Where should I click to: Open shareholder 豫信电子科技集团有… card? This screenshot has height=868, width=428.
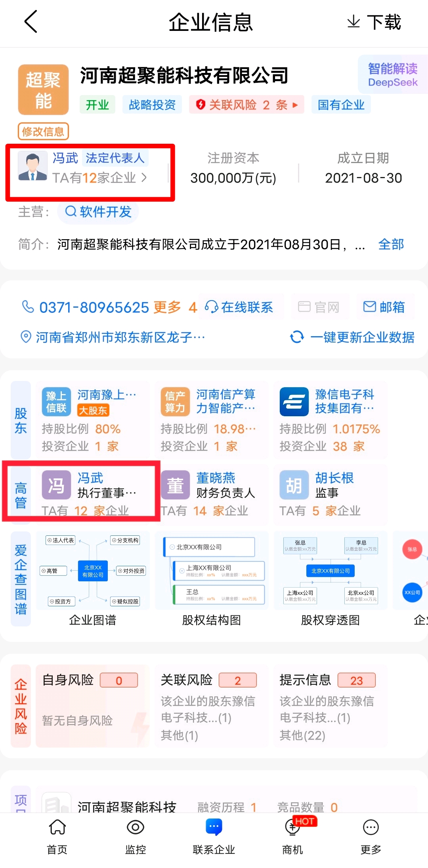330,420
